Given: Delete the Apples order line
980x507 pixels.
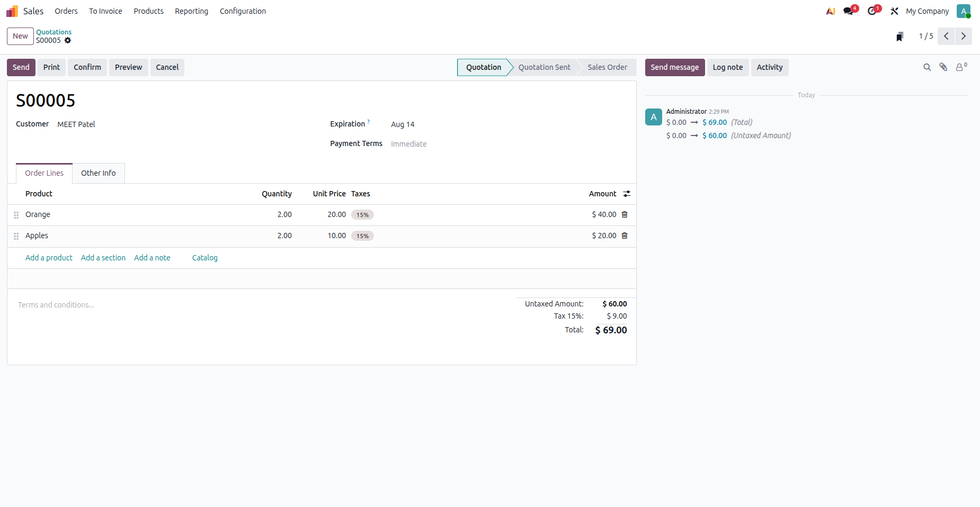Looking at the screenshot, I should coord(625,236).
